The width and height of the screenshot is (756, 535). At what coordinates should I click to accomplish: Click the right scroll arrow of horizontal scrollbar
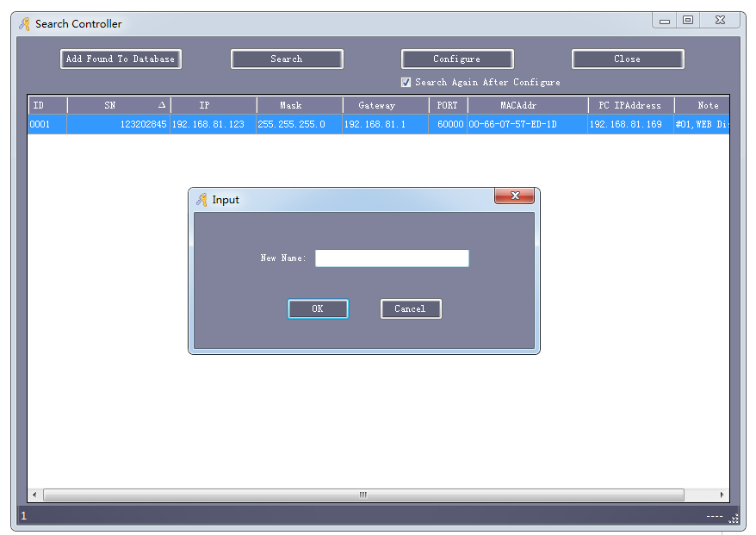(722, 495)
